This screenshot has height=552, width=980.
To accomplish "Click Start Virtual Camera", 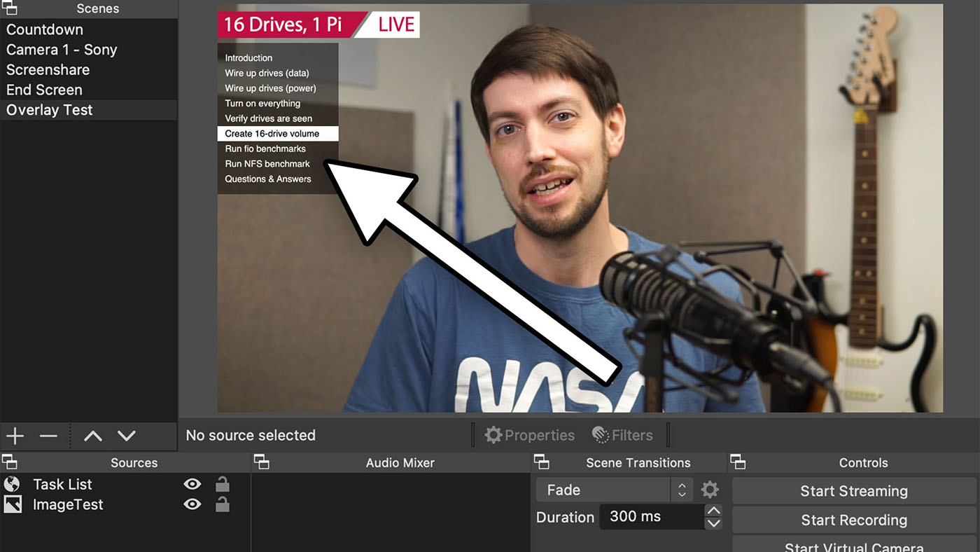I will pos(854,545).
